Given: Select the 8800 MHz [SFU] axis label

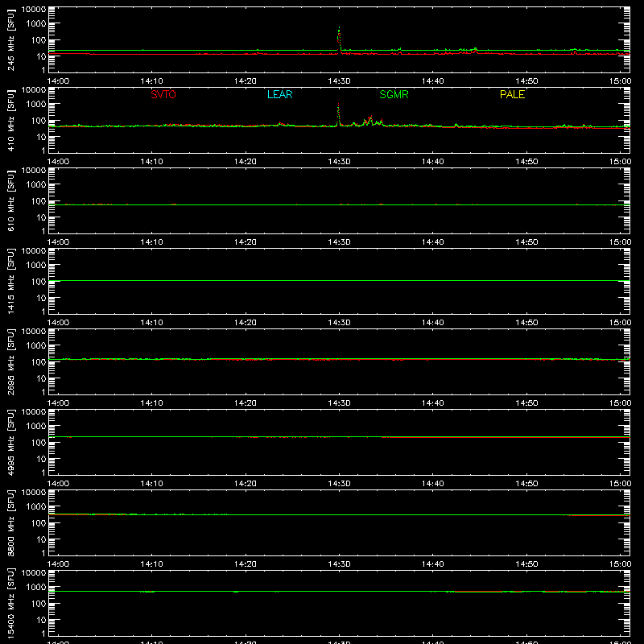Looking at the screenshot, I should click(10, 522).
